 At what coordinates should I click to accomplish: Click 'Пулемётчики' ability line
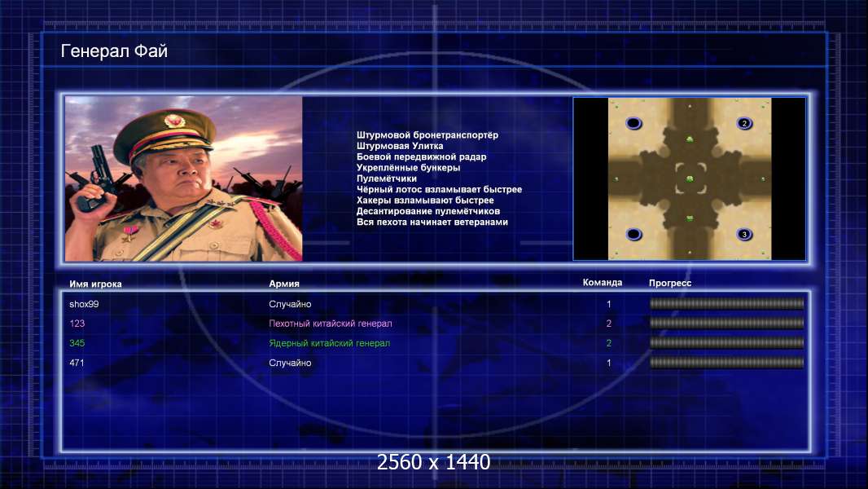coord(387,178)
